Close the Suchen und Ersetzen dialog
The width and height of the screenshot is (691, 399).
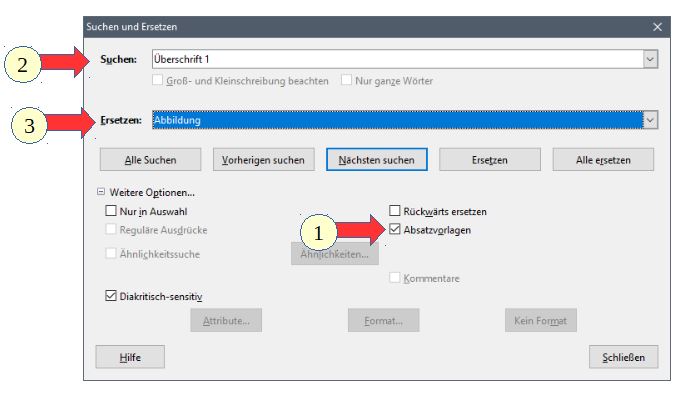pyautogui.click(x=658, y=27)
